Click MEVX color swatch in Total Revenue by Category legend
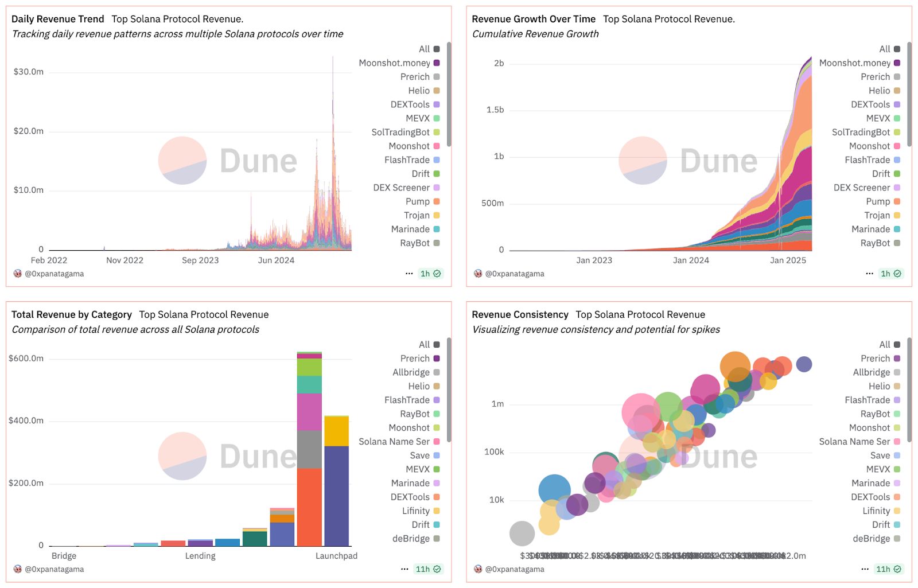The height and width of the screenshot is (588, 918). [x=437, y=469]
